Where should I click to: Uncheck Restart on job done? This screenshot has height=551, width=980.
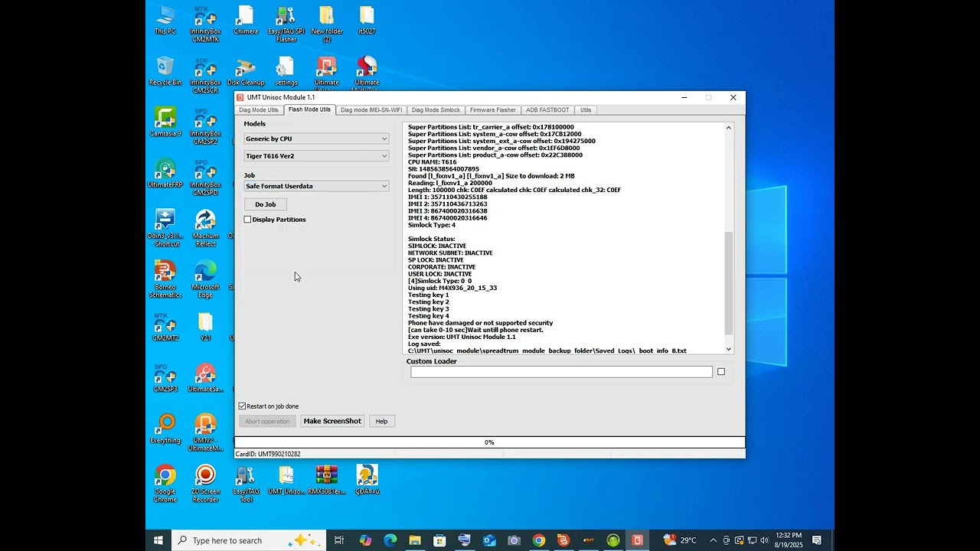(x=242, y=406)
